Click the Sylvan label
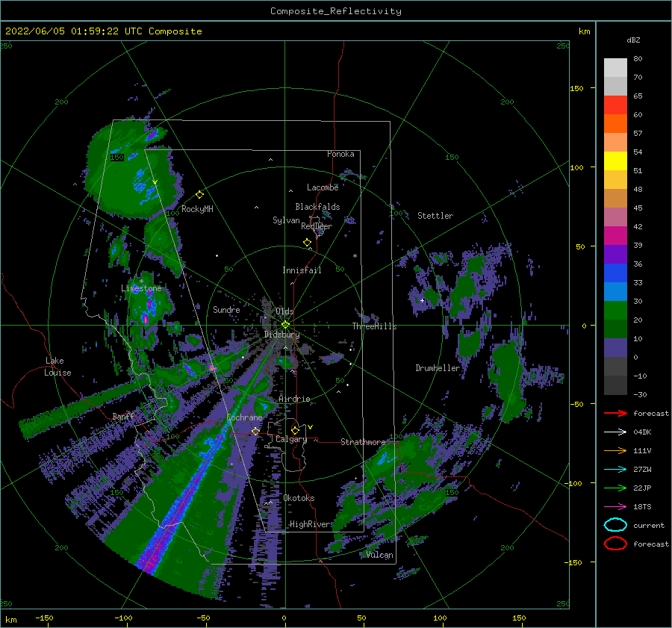Image resolution: width=672 pixels, height=628 pixels. tap(286, 220)
